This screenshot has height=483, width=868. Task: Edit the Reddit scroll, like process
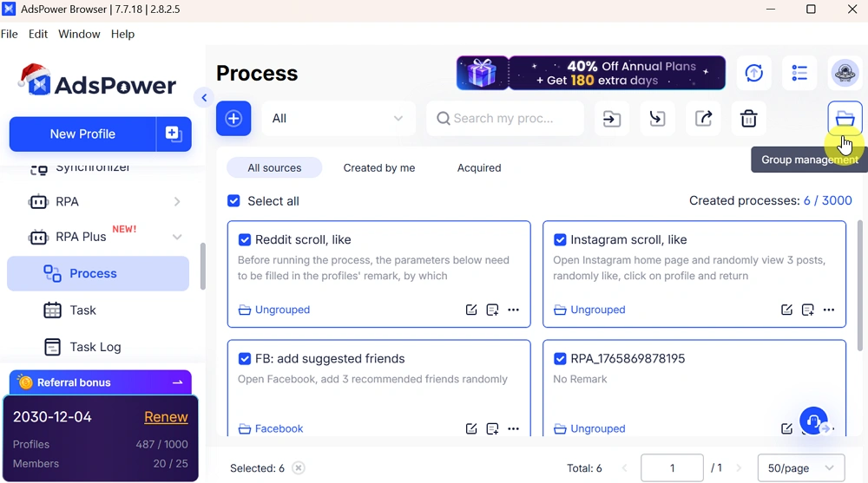(471, 310)
